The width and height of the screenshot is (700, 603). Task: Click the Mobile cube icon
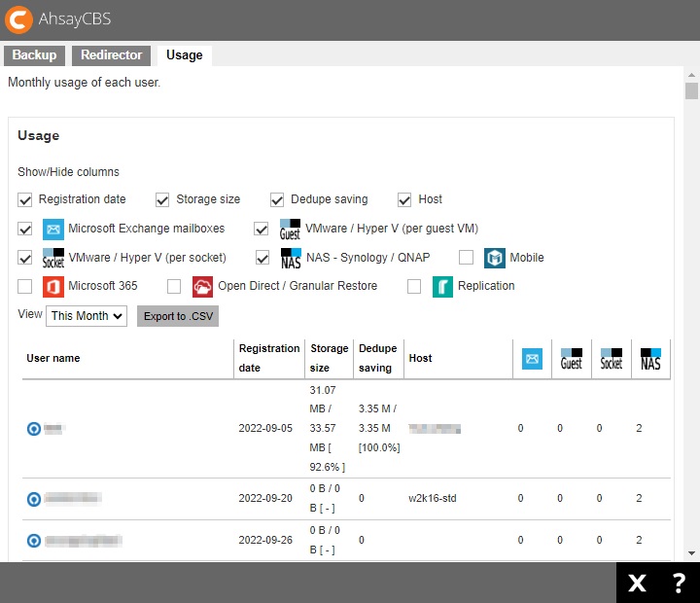pos(495,258)
